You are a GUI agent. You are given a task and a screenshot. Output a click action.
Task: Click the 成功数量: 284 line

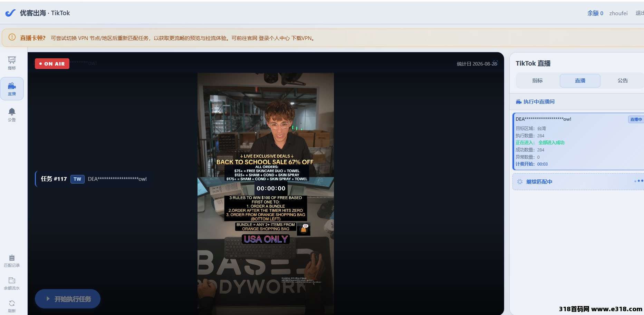tap(530, 150)
